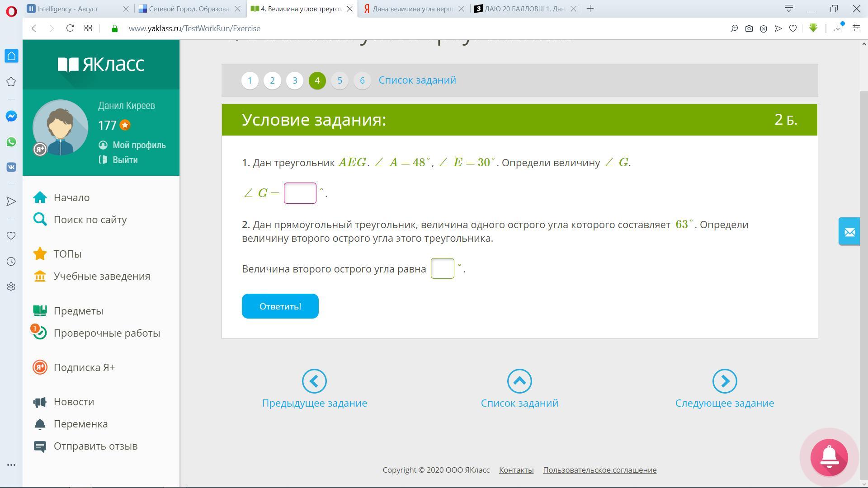Go to next task arrow
Viewport: 868px width, 488px height.
click(x=724, y=381)
